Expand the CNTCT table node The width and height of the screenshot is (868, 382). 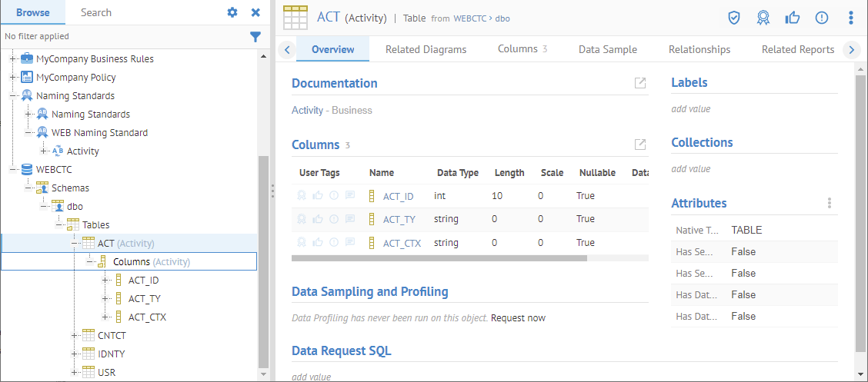75,335
